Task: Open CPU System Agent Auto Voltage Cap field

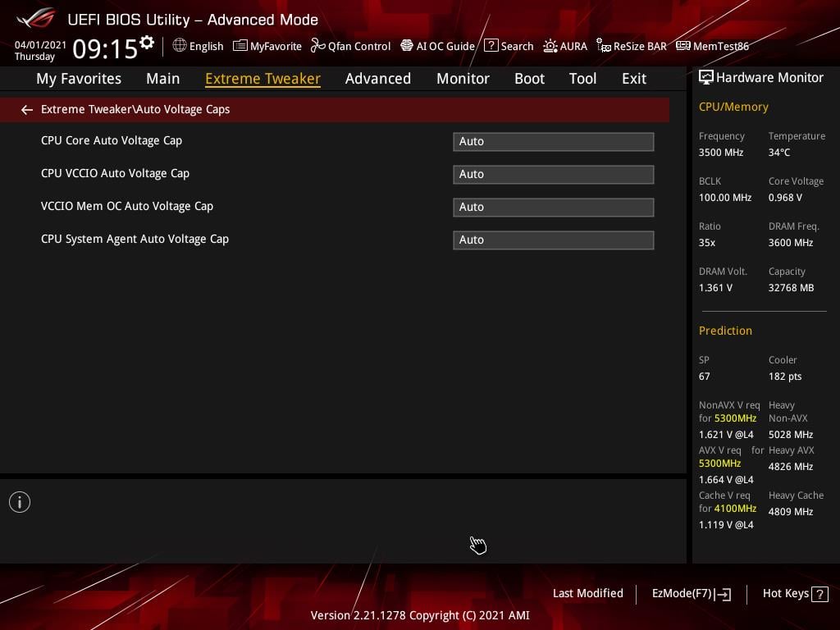Action: point(554,240)
